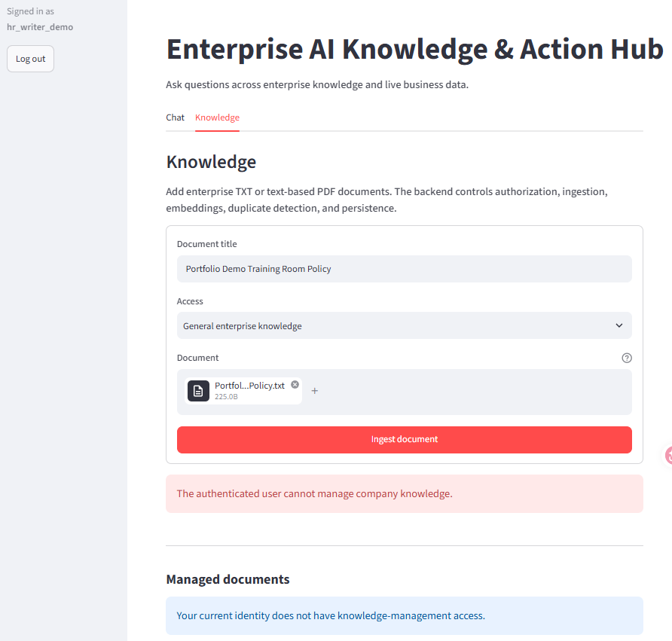
Task: Click the Document title input field
Action: click(404, 269)
